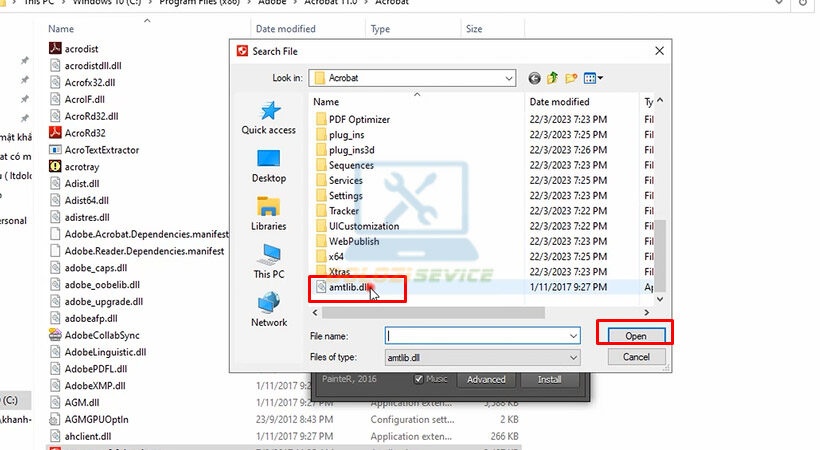Select AGMGPUOptIn in Explorer
Image resolution: width=820 pixels, height=450 pixels.
click(x=89, y=419)
